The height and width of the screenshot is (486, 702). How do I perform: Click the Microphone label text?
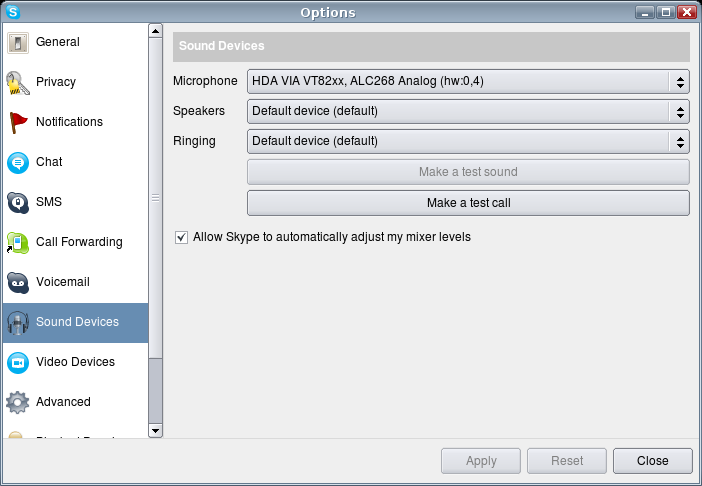[205, 81]
